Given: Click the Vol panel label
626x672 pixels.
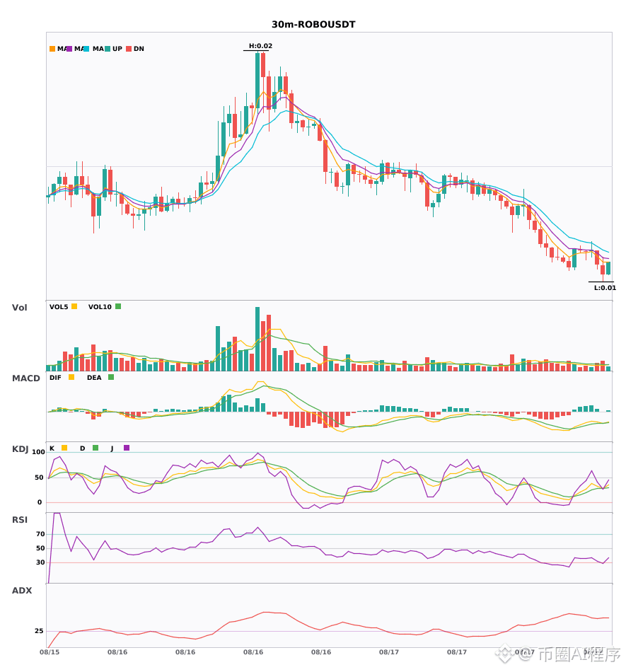Looking at the screenshot, I should [x=19, y=308].
